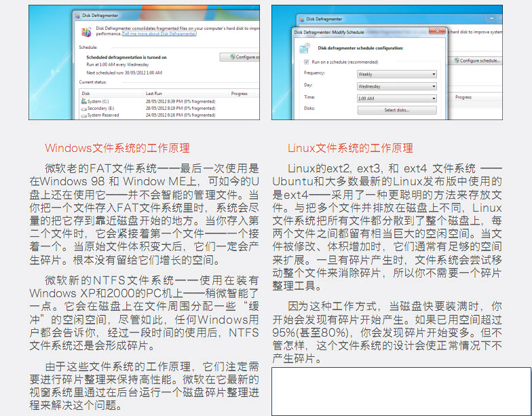Open the Time dropdown showing 1:00 AM
532x416 pixels.
pos(396,98)
